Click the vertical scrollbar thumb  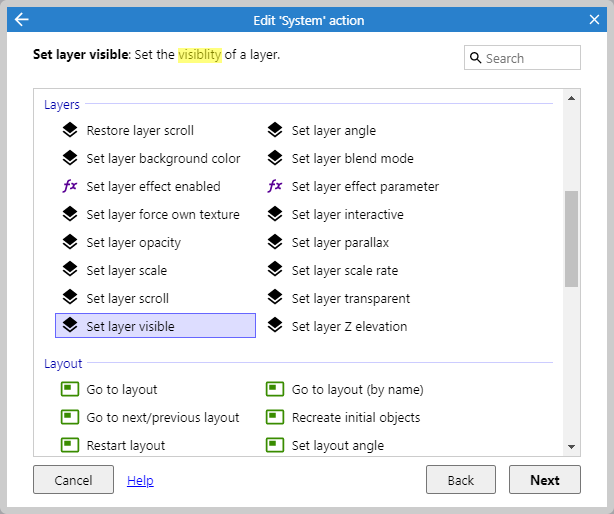571,239
